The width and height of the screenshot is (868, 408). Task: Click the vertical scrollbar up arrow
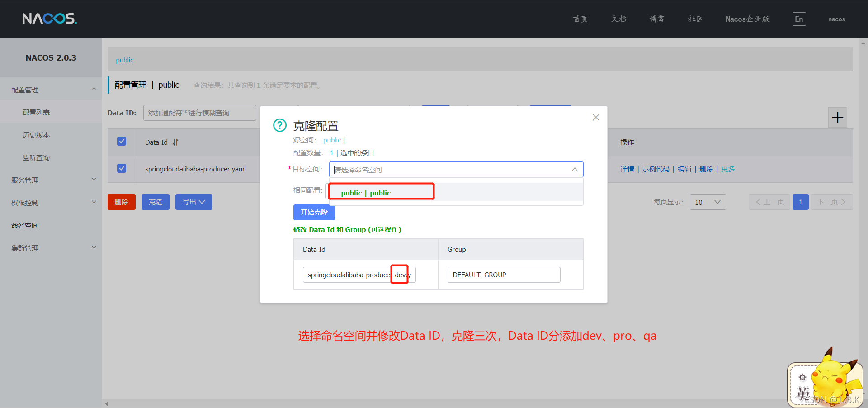pos(863,43)
